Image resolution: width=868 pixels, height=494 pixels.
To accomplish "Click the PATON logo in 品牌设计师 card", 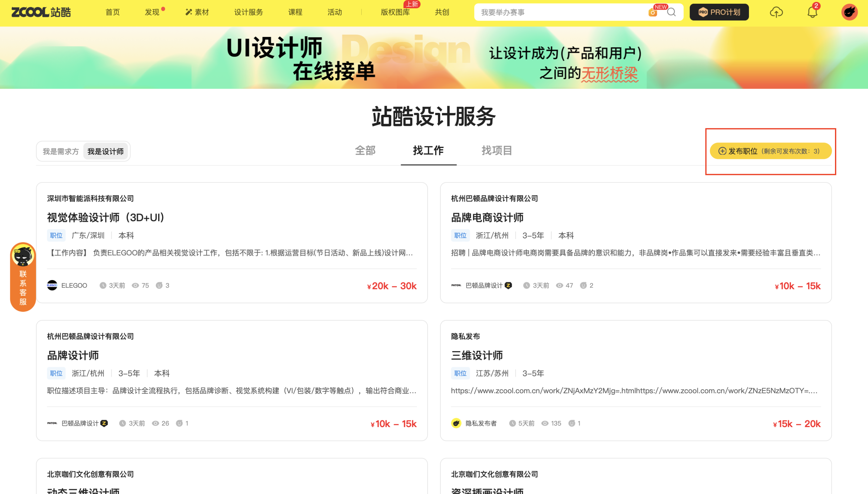I will click(52, 423).
